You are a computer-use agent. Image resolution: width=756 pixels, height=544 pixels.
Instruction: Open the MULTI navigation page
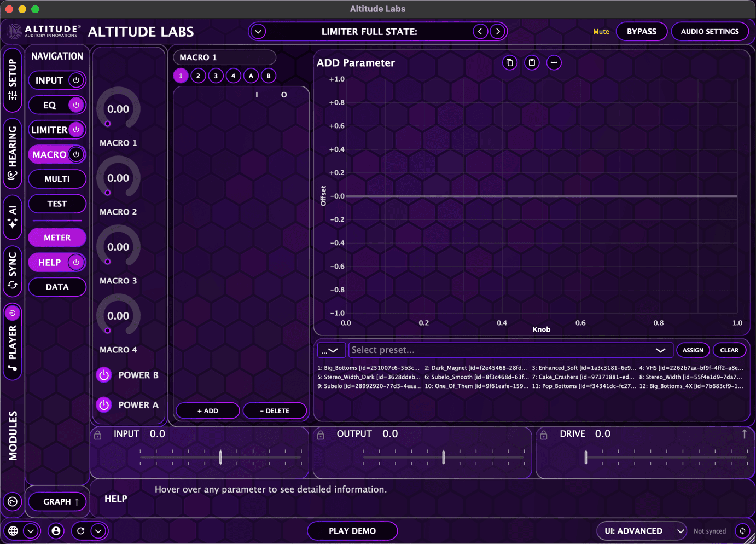pyautogui.click(x=57, y=179)
